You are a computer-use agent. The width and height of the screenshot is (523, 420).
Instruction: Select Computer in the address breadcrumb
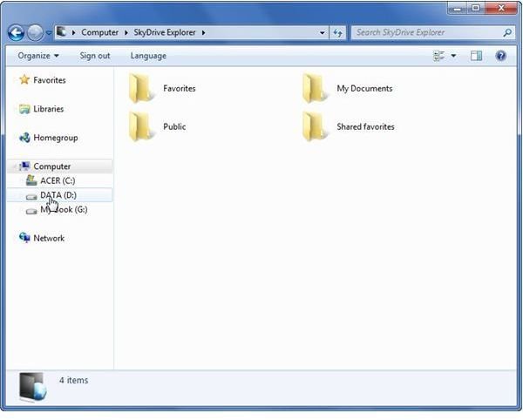click(99, 32)
